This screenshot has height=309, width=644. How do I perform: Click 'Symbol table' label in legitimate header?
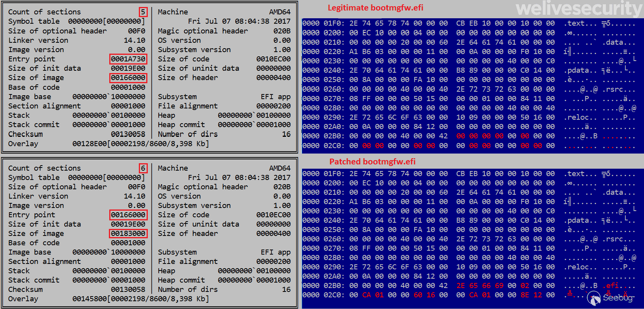[x=34, y=21]
